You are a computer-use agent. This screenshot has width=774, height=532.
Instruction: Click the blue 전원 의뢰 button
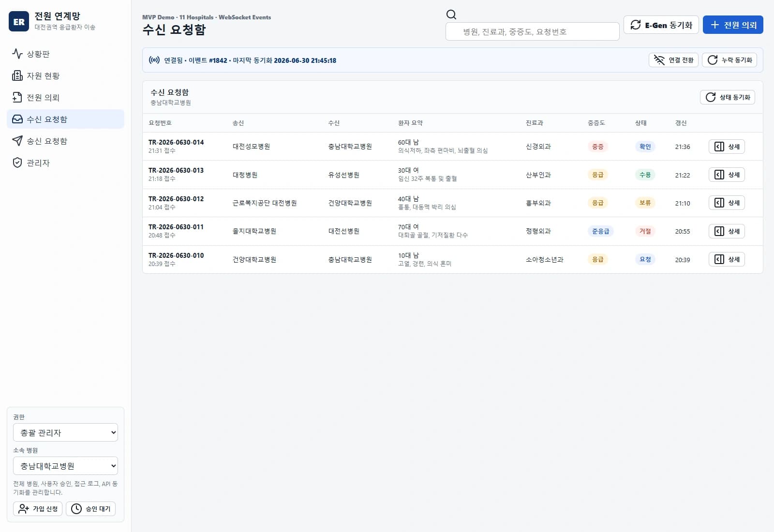pos(733,25)
